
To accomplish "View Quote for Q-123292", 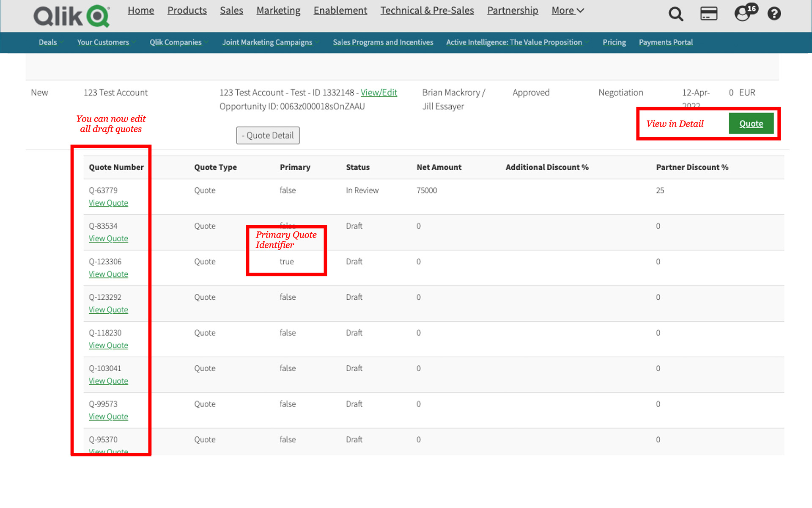I will click(x=108, y=310).
